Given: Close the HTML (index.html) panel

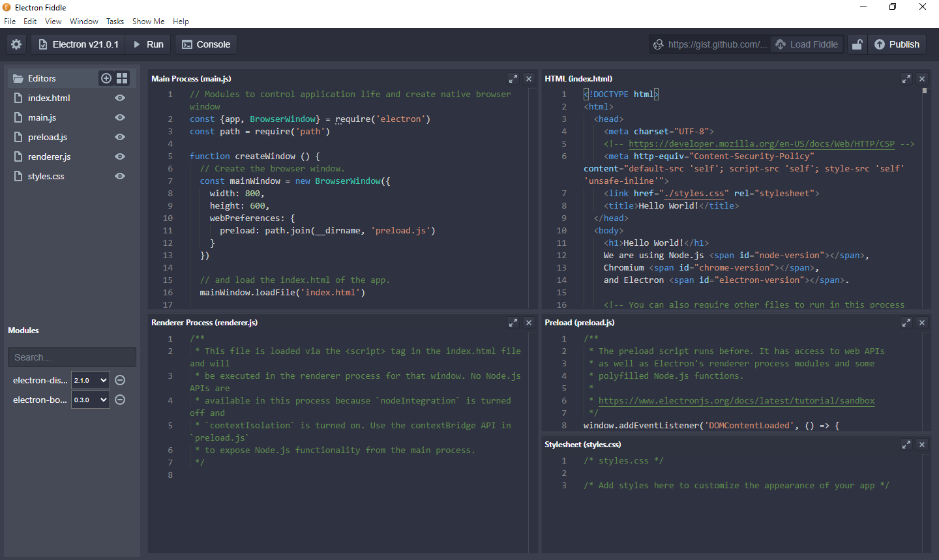Looking at the screenshot, I should 922,78.
